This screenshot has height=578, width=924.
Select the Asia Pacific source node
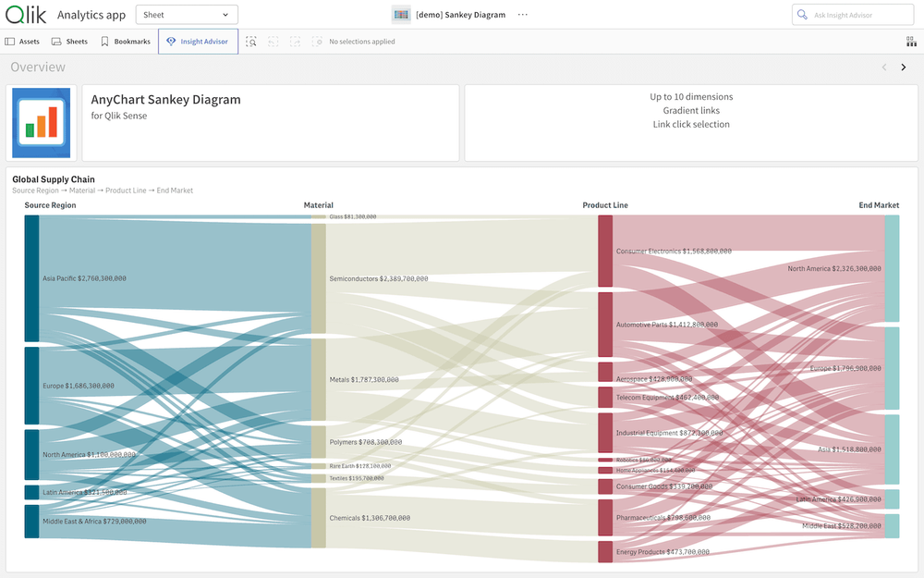coord(31,278)
